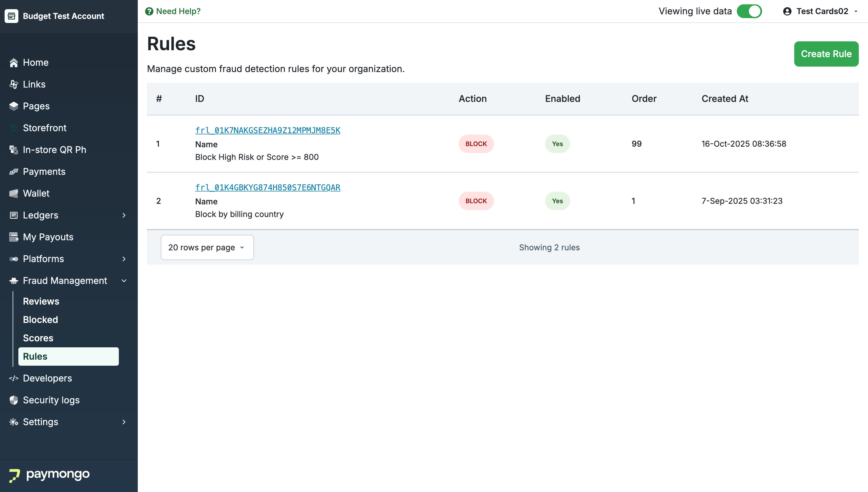
Task: Open the 20 rows per page dropdown
Action: pos(207,247)
